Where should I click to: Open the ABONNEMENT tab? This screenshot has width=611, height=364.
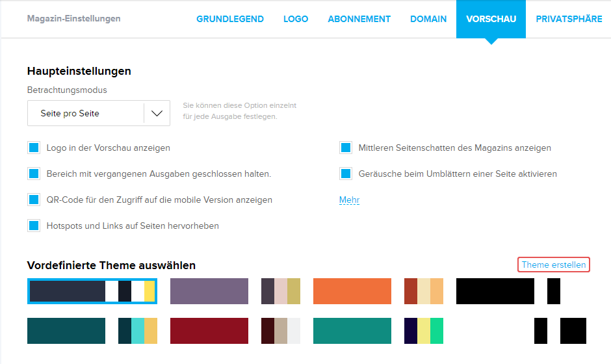coord(359,19)
